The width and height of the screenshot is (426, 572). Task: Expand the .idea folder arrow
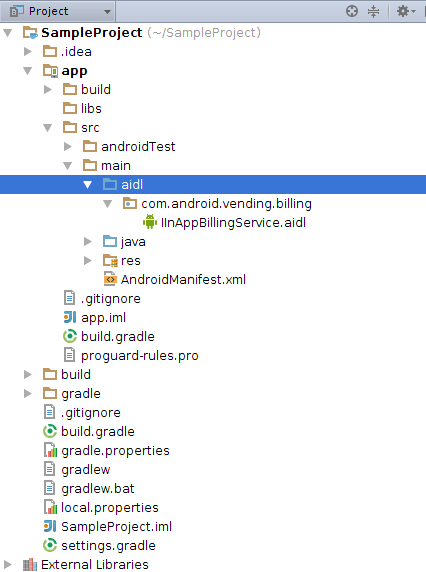click(28, 51)
